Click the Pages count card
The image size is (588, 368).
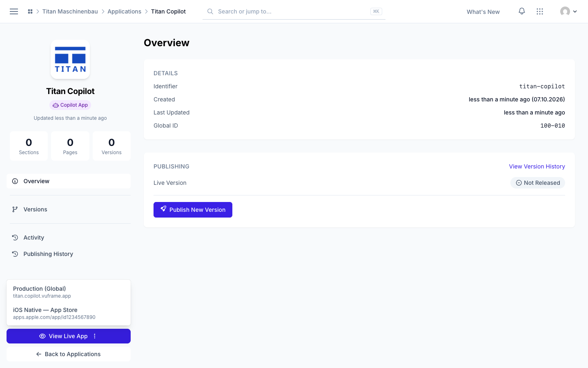click(x=70, y=146)
